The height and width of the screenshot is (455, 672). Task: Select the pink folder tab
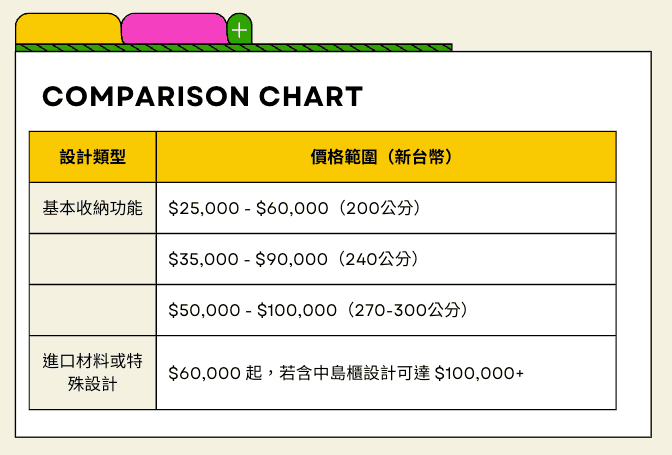point(173,30)
